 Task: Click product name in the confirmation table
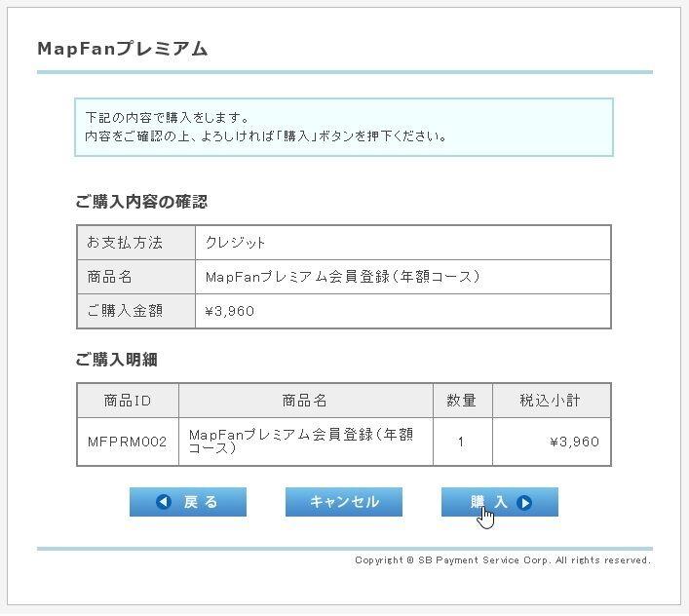pos(343,277)
